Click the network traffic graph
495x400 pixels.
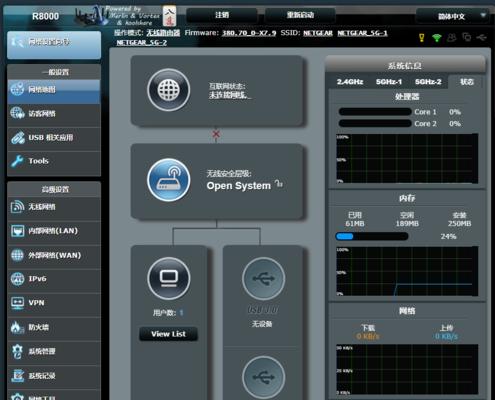point(407,370)
